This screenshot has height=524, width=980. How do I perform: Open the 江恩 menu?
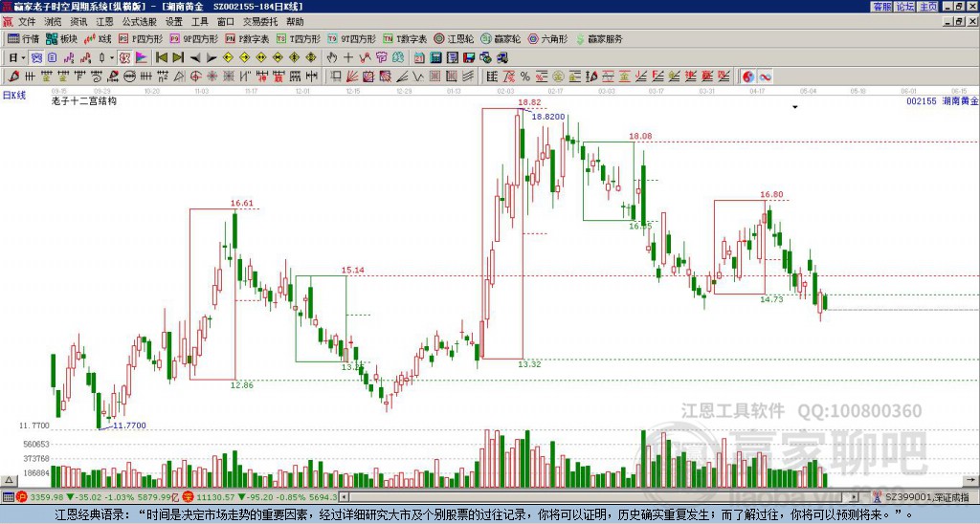pos(105,22)
